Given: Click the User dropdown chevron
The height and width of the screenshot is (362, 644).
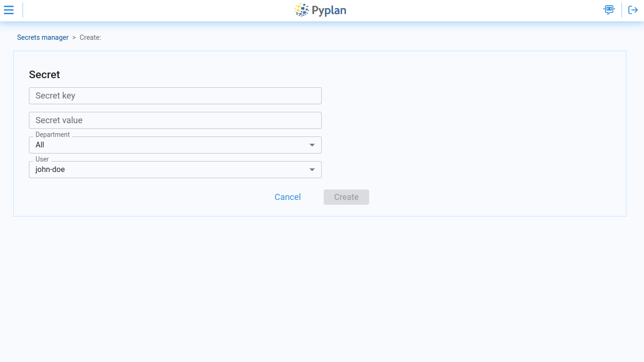Looking at the screenshot, I should (x=312, y=170).
